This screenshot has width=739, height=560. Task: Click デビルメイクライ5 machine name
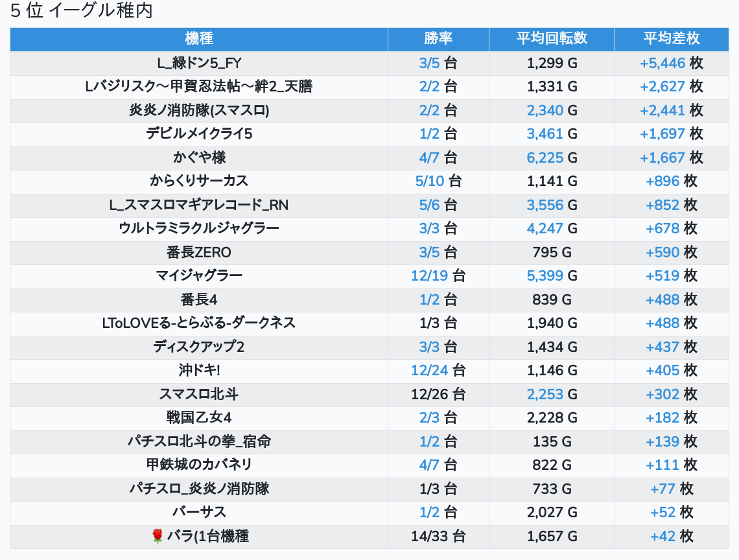[x=199, y=134]
